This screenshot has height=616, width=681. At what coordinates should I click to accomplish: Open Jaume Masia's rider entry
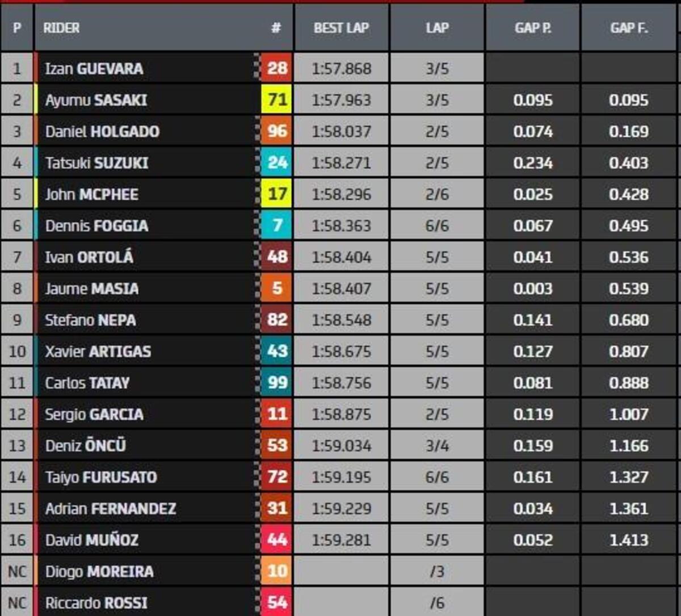(92, 288)
